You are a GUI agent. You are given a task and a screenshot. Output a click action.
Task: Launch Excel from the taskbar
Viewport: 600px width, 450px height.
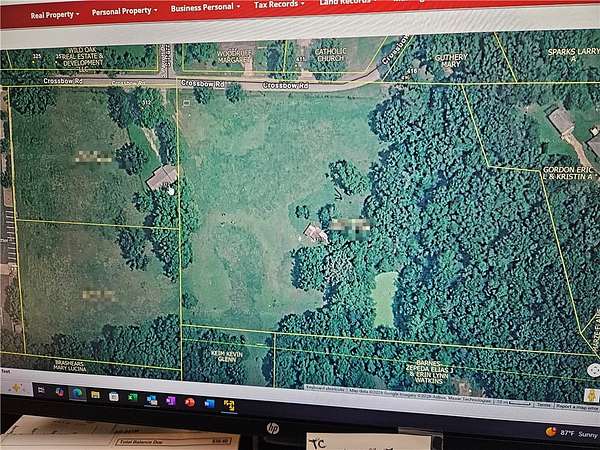(x=132, y=398)
